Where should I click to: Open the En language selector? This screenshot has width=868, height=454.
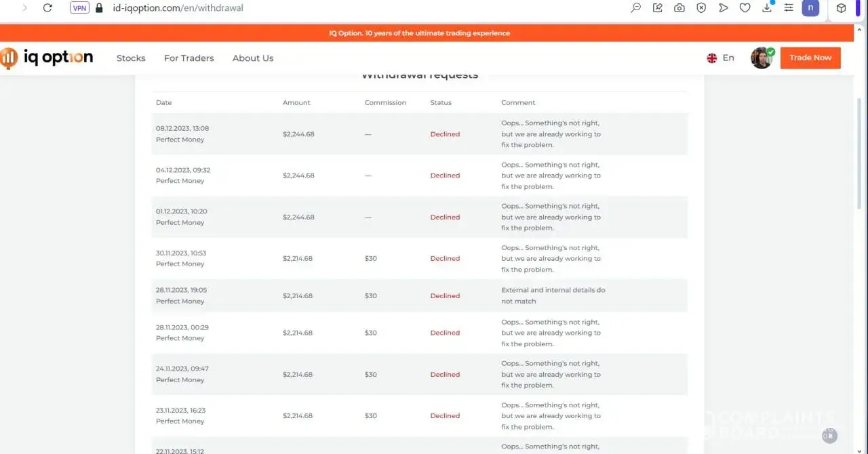(720, 58)
